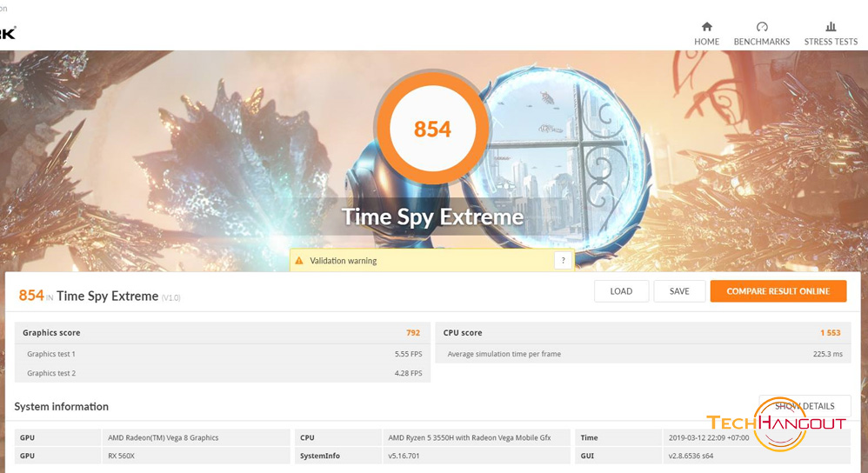Click the (V1.0) version label
Viewport: 868px width, 473px height.
[171, 297]
